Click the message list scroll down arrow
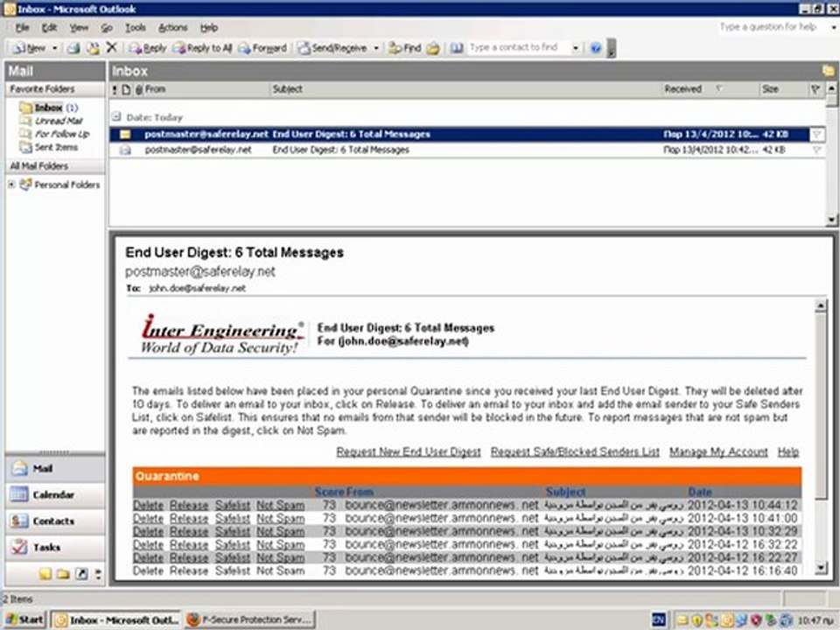840x630 pixels. [831, 220]
